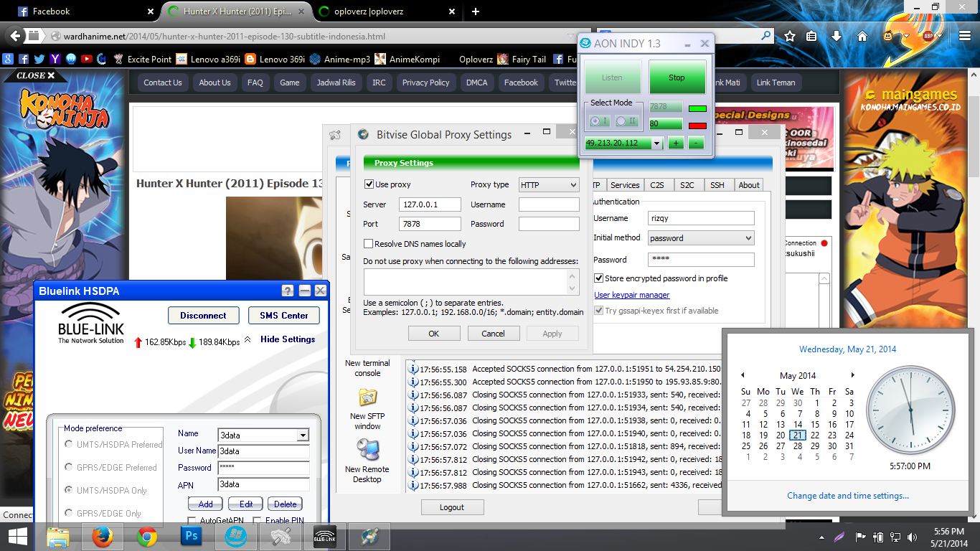Open the Yahoo bookmark icon

pos(55,60)
